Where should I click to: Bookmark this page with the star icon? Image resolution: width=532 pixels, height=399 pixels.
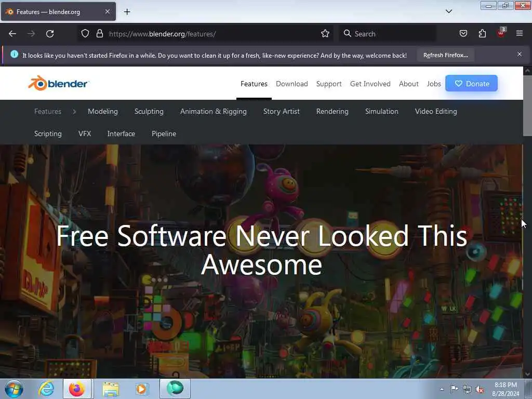(325, 34)
